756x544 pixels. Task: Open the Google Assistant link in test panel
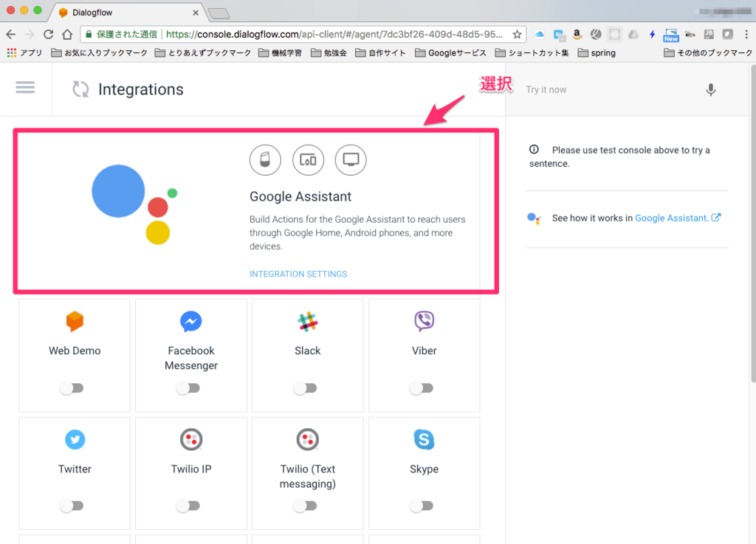click(672, 218)
